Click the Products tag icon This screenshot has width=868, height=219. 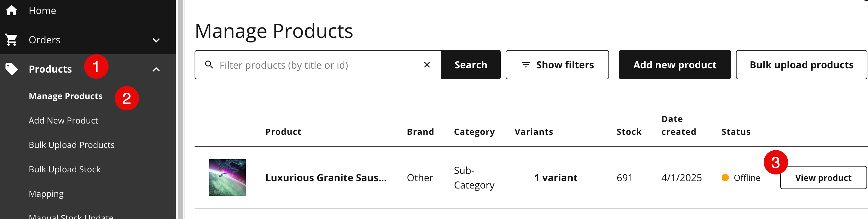(12, 69)
